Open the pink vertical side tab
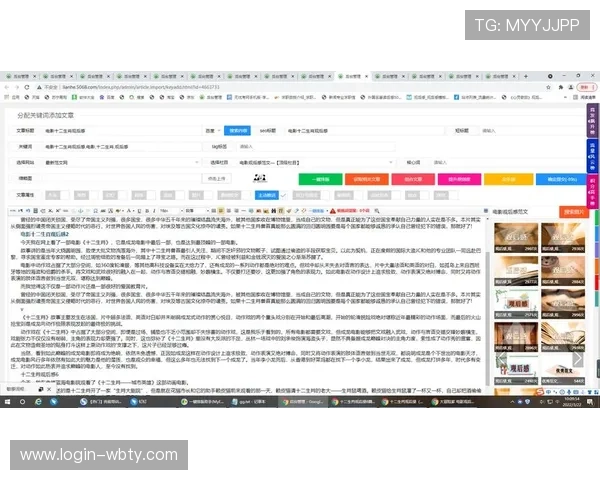Viewport: 600px width, 480px height. 592,191
